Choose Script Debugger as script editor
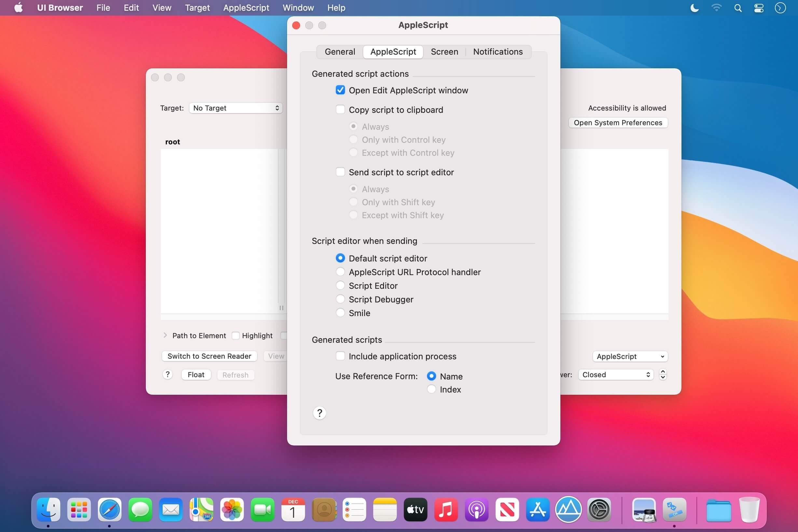The image size is (798, 532). [x=340, y=299]
